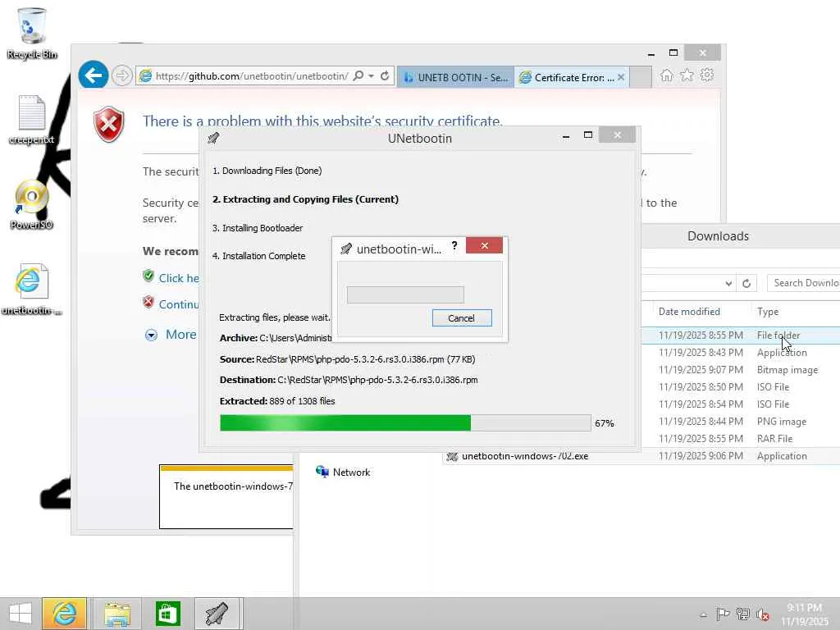
Task: Select Network in the Explorer navigation pane
Action: coord(343,472)
